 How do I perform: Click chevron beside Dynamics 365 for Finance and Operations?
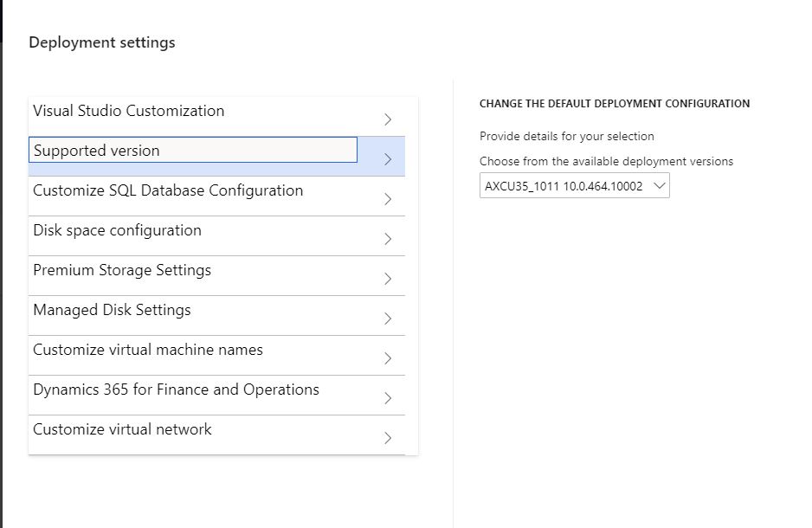[x=388, y=398]
